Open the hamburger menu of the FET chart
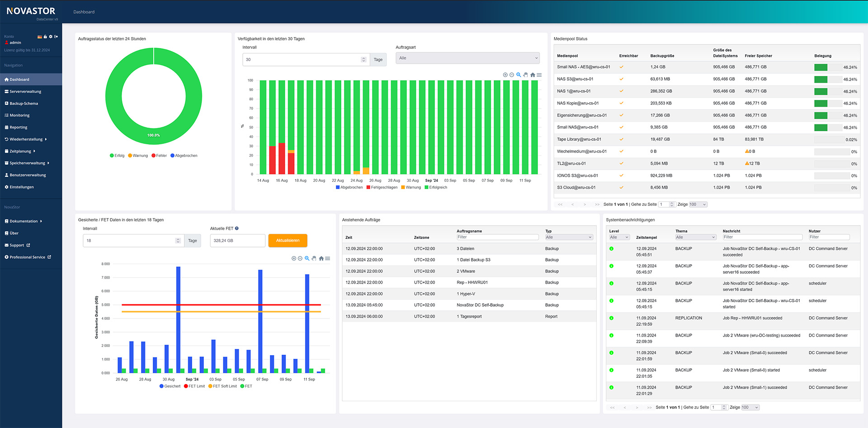Screen dimensions: 868x428 [x=328, y=258]
